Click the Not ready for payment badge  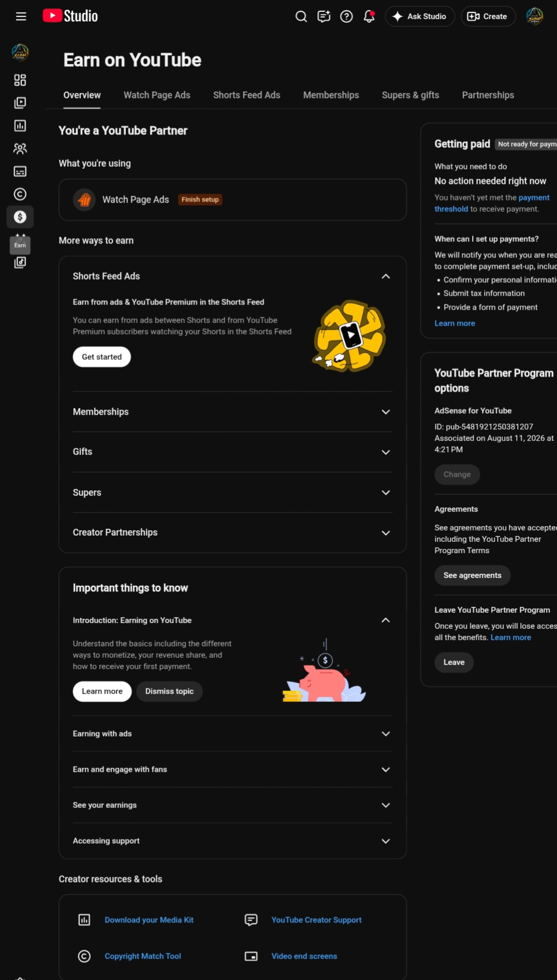(x=526, y=144)
